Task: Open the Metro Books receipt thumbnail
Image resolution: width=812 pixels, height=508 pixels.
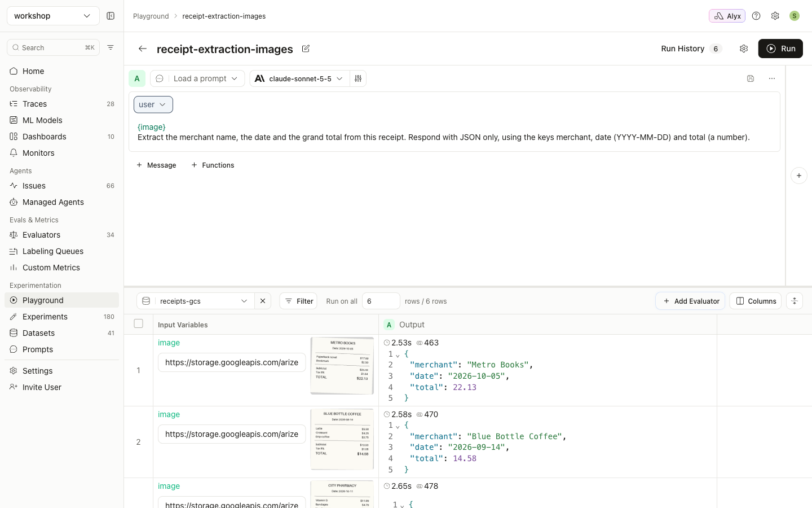Action: [342, 366]
